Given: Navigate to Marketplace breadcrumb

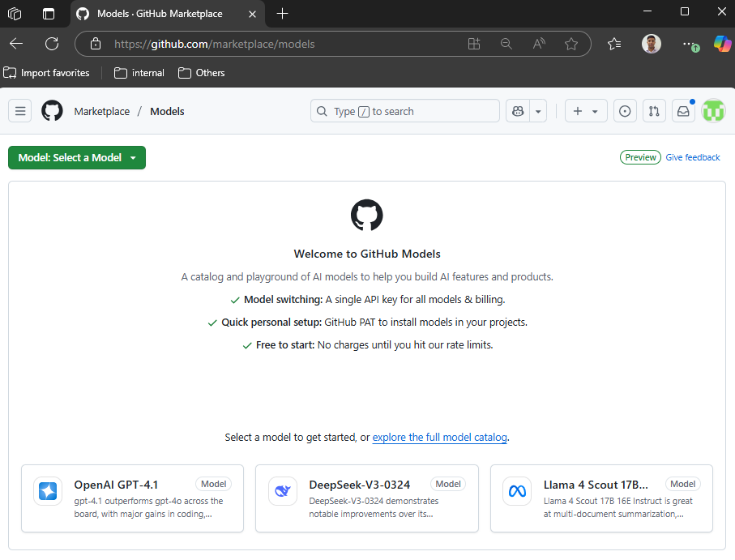Looking at the screenshot, I should click(x=102, y=112).
